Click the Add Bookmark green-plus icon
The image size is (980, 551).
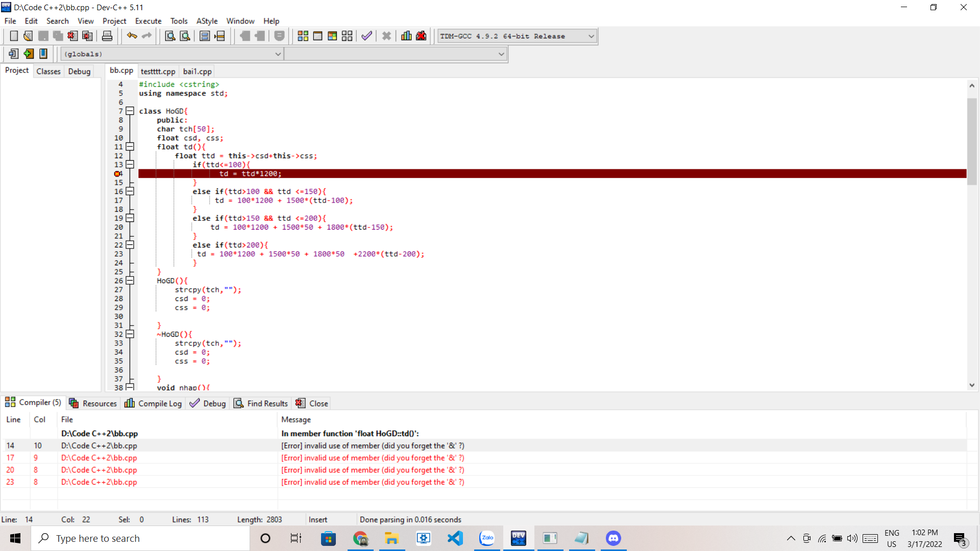(x=29, y=54)
